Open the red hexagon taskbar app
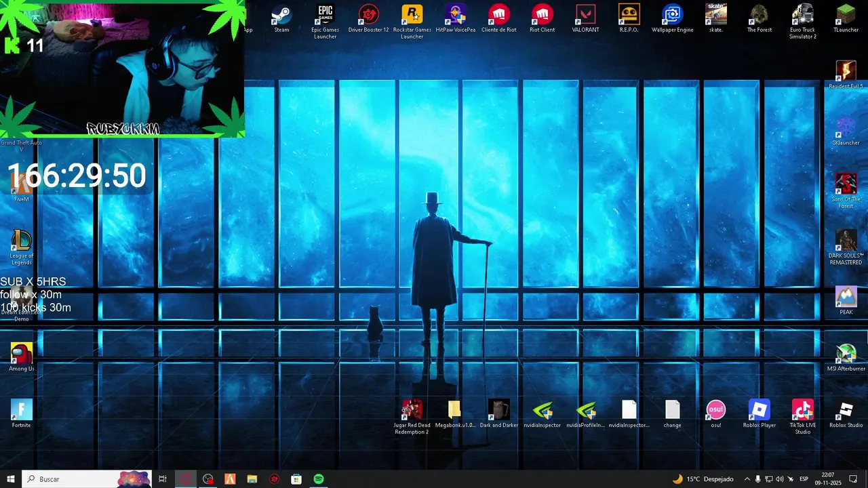 click(x=274, y=479)
